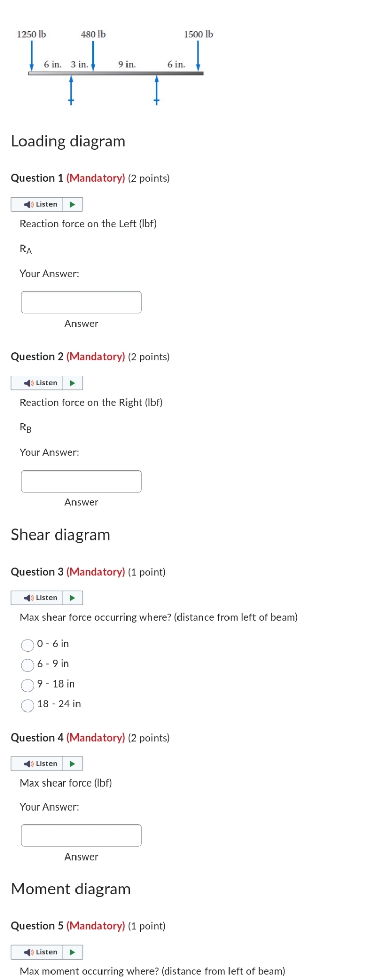Click the Answer label under Question 4
382x980 pixels.
81,856
